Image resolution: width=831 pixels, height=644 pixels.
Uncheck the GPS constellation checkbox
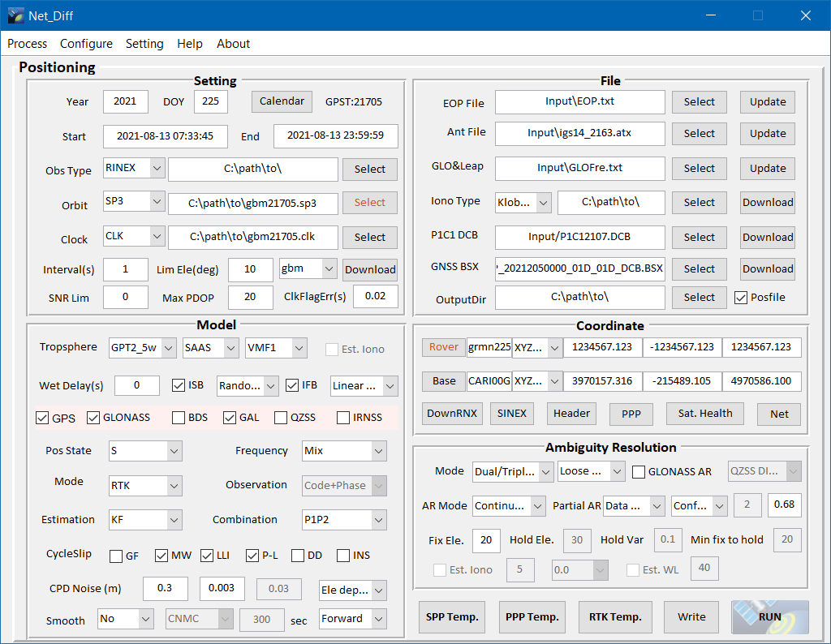pyautogui.click(x=42, y=418)
